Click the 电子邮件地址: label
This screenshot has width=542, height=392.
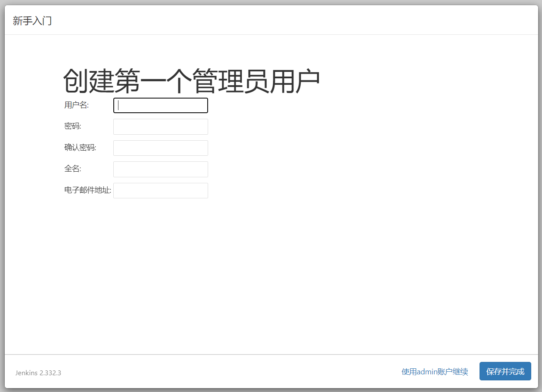tap(88, 190)
